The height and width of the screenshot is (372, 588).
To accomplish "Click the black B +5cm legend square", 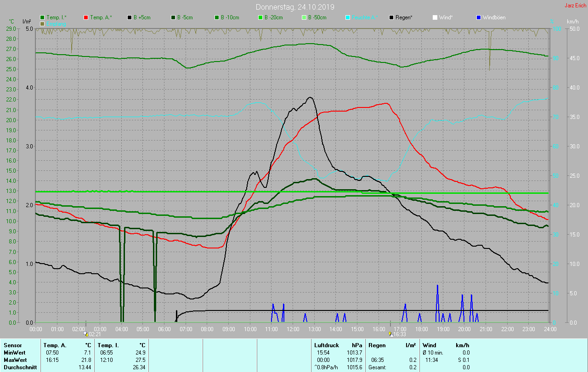I will click(x=130, y=17).
